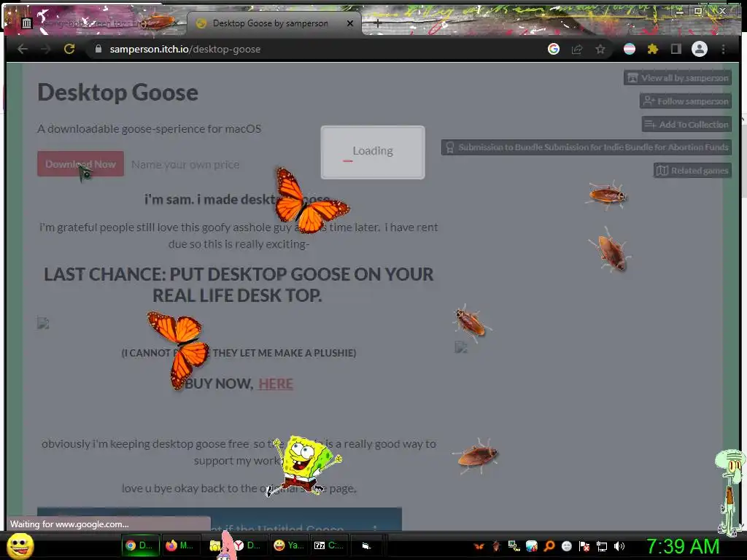Open the Chrome three-dot menu
747x560 pixels.
click(x=723, y=49)
